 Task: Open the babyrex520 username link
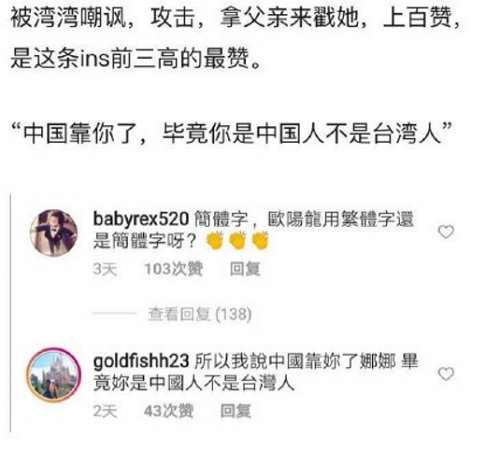coord(141,219)
